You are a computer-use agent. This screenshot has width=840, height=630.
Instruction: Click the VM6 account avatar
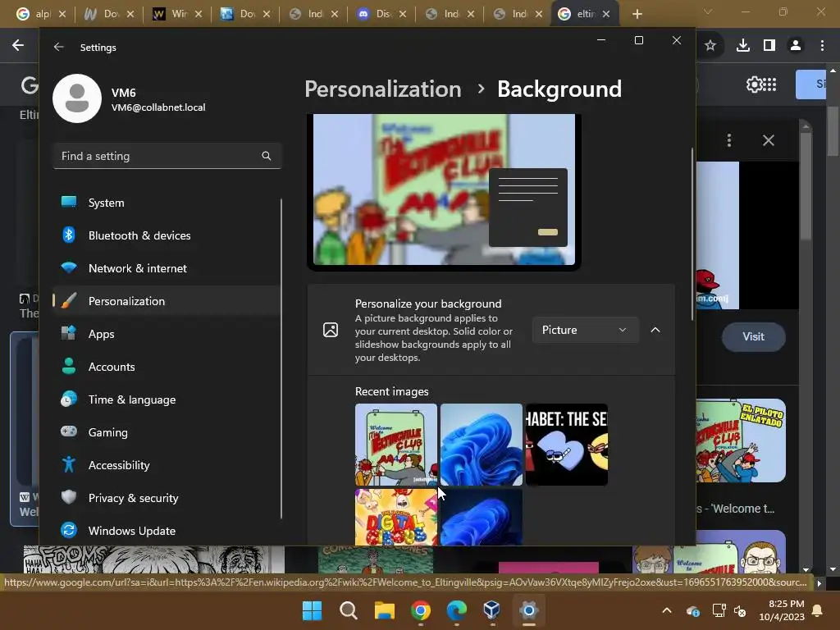[x=77, y=98]
